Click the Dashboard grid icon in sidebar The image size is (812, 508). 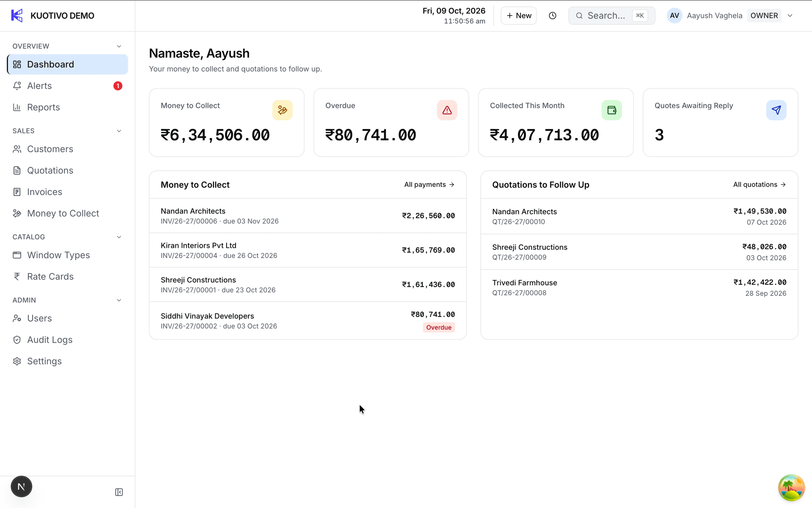coord(17,64)
